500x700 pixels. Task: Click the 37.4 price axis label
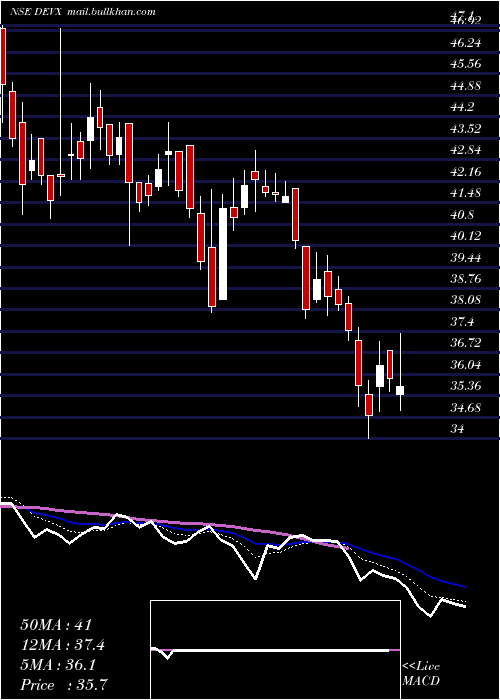(x=460, y=322)
